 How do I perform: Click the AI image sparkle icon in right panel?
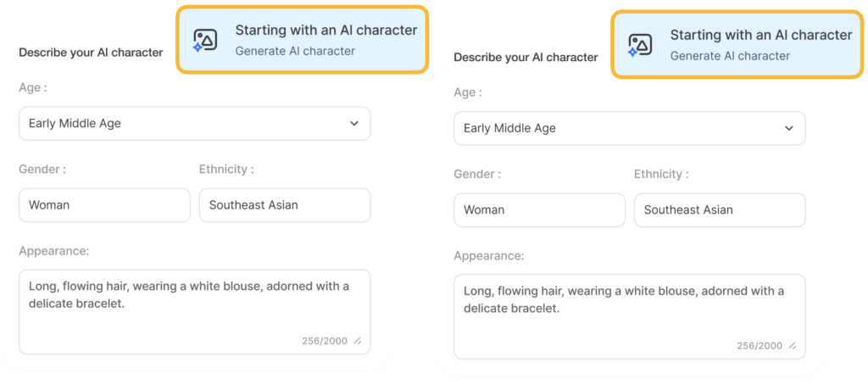click(640, 46)
